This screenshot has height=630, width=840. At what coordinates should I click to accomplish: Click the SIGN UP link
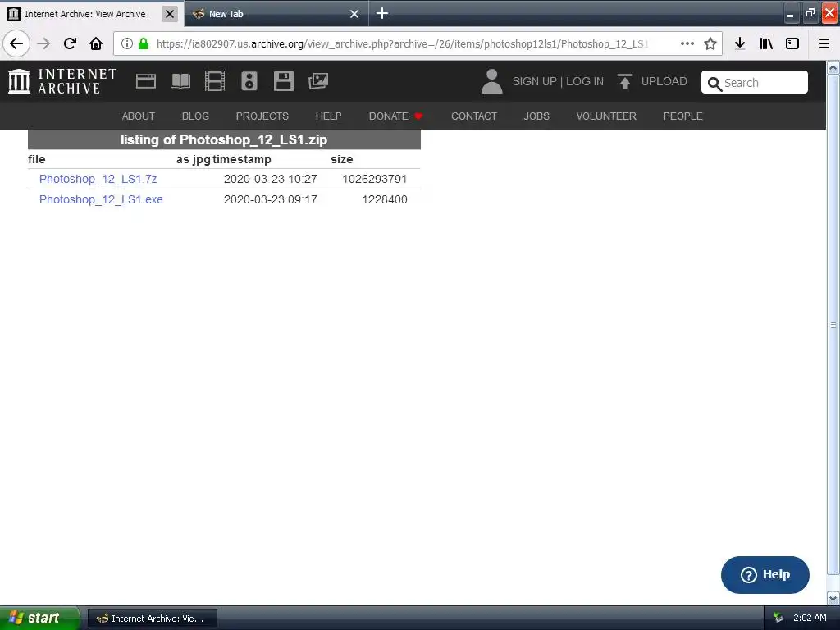[x=535, y=81]
